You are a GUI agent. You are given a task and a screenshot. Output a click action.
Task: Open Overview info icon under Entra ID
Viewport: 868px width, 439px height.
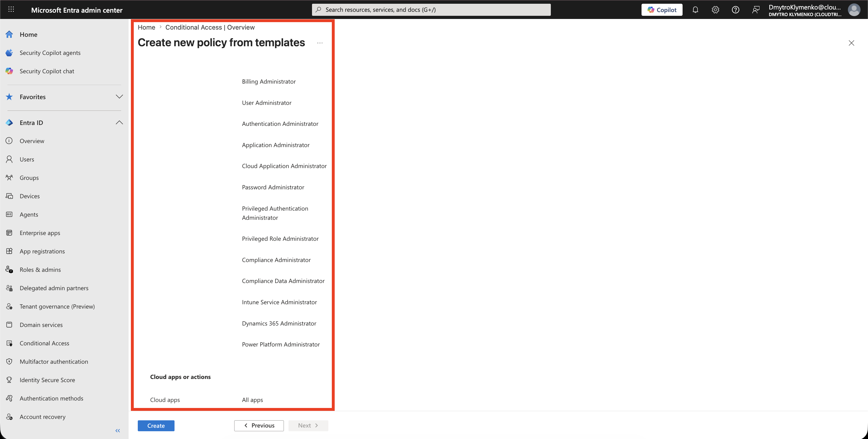click(9, 141)
